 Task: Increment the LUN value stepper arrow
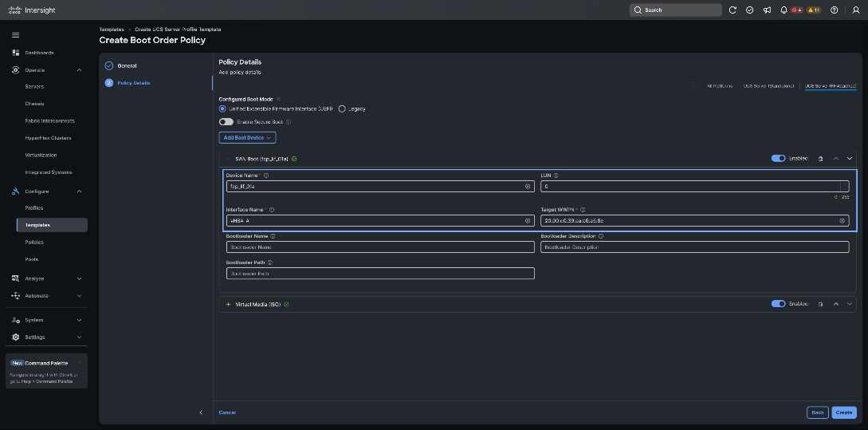844,184
